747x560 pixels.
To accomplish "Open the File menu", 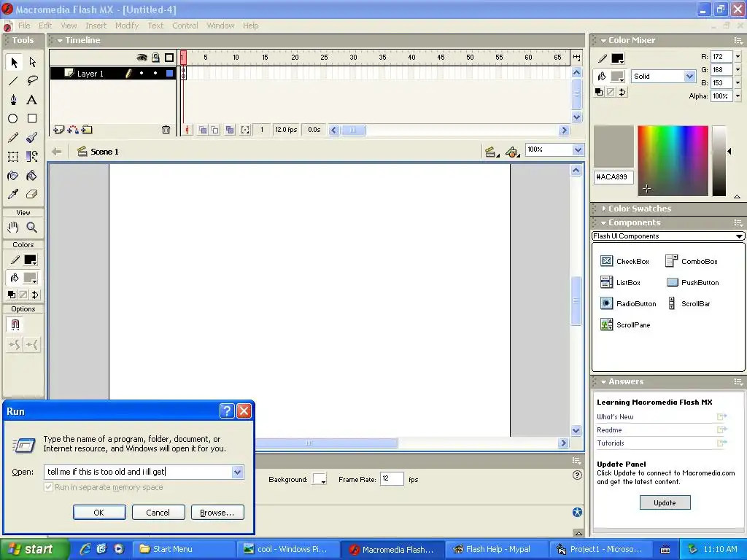I will 24,26.
